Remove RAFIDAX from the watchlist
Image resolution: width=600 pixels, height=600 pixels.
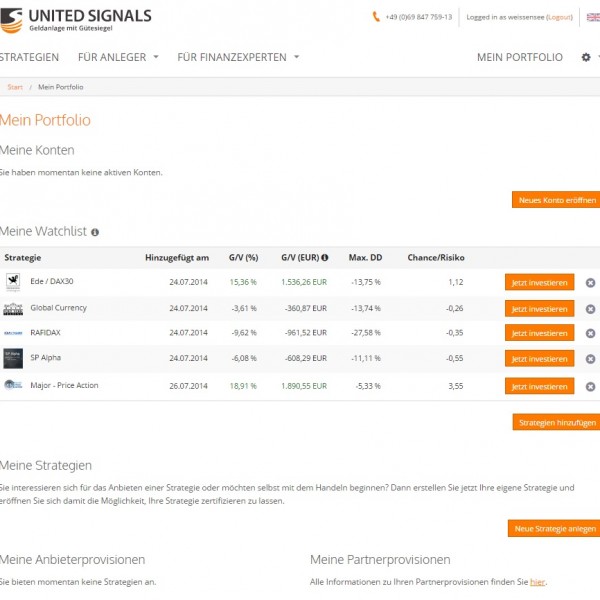coord(590,334)
